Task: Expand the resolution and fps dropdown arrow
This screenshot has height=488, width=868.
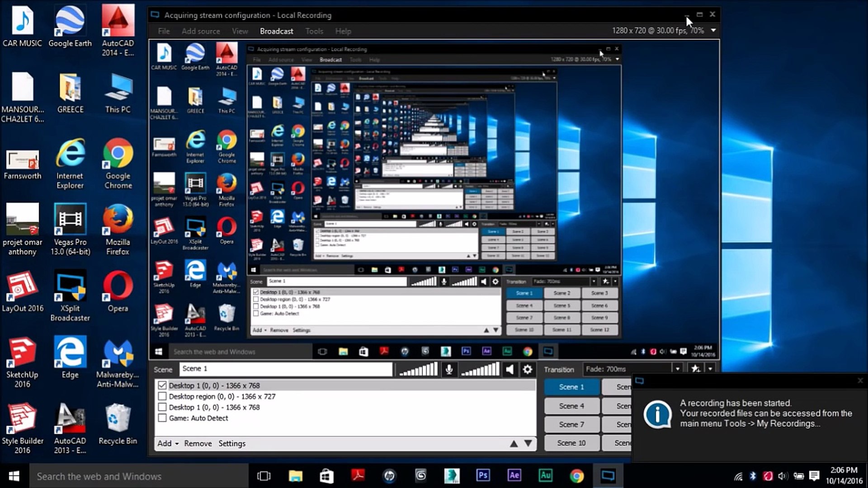Action: (x=713, y=30)
